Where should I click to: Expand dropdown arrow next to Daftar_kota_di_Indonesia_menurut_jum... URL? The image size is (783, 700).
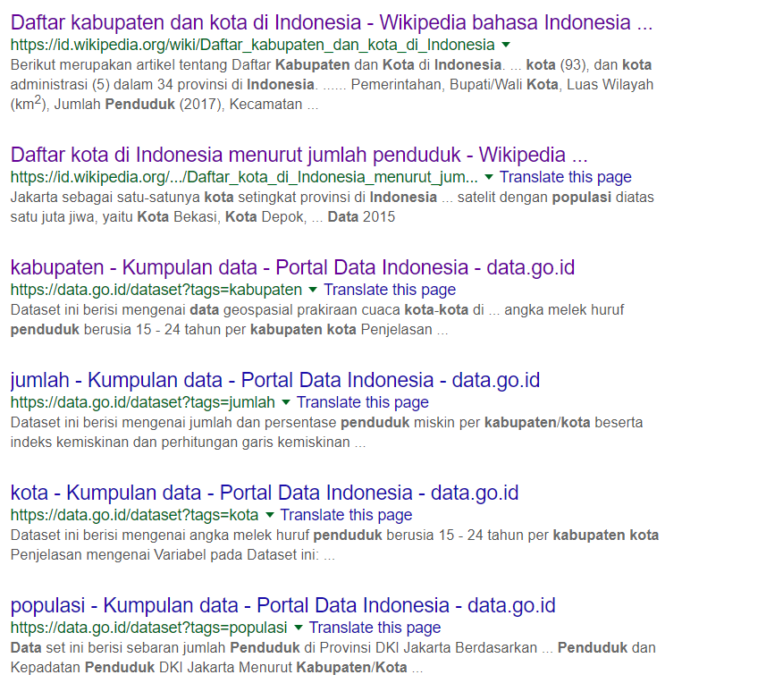[x=489, y=177]
